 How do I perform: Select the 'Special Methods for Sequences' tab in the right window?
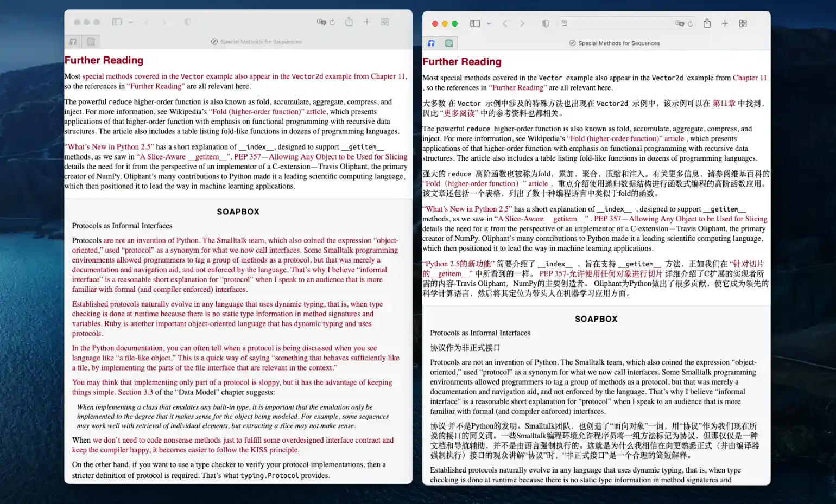point(614,43)
